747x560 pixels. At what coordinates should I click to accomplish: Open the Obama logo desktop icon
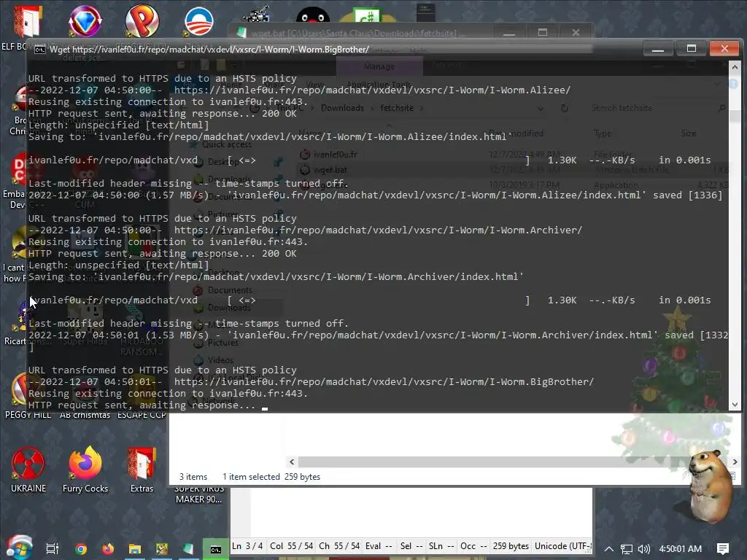click(x=198, y=21)
